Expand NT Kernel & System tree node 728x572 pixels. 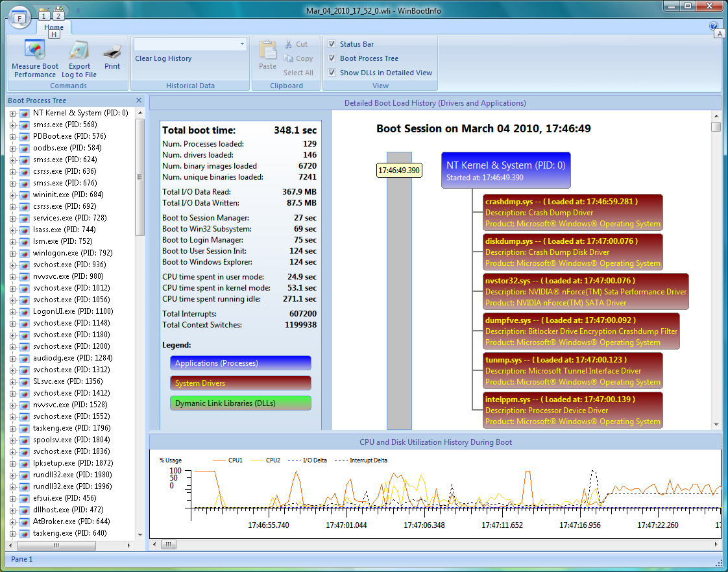click(12, 113)
